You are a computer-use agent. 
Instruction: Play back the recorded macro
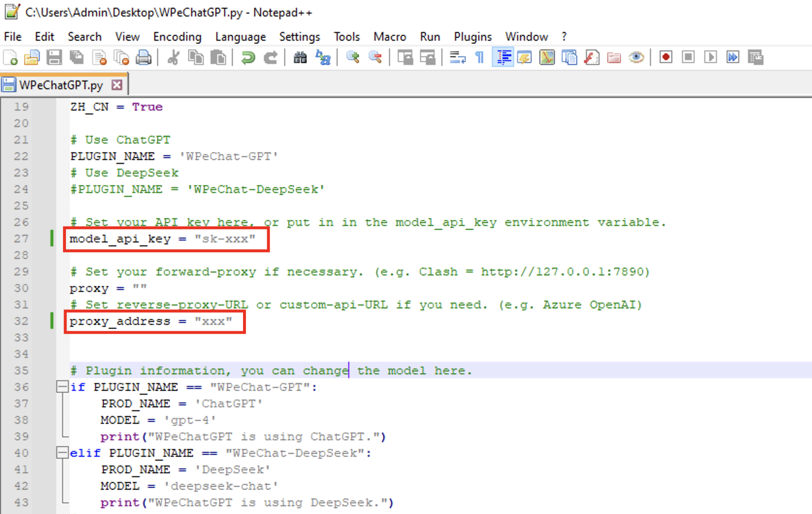(711, 57)
